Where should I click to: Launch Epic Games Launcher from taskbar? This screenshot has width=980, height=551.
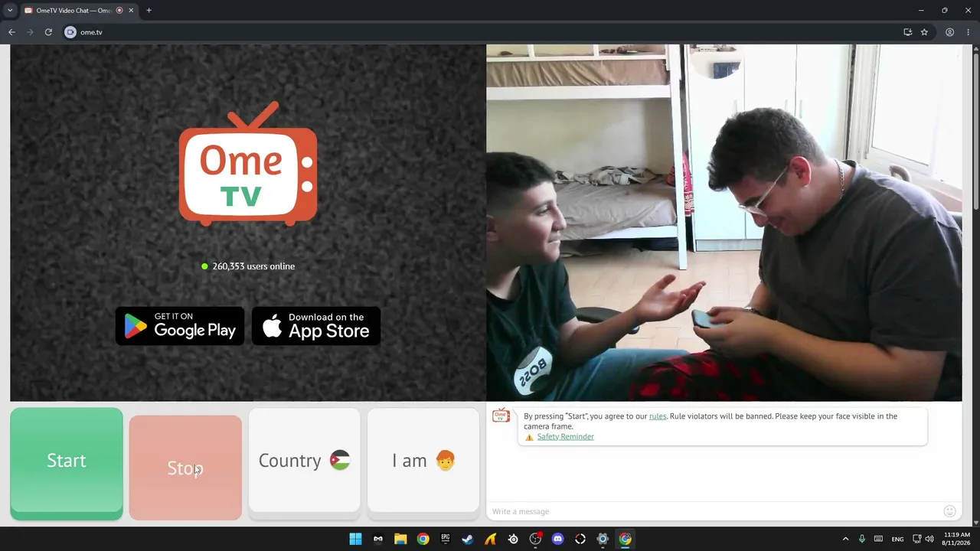(446, 539)
